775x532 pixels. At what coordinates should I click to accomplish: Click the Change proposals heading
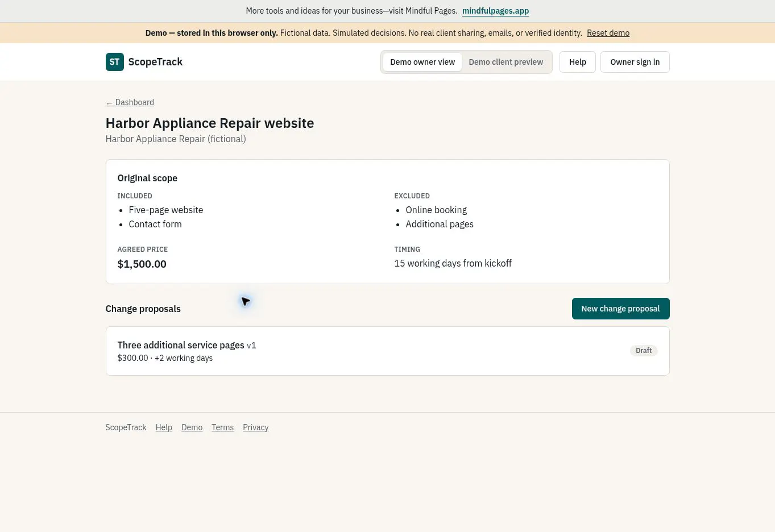(x=143, y=309)
